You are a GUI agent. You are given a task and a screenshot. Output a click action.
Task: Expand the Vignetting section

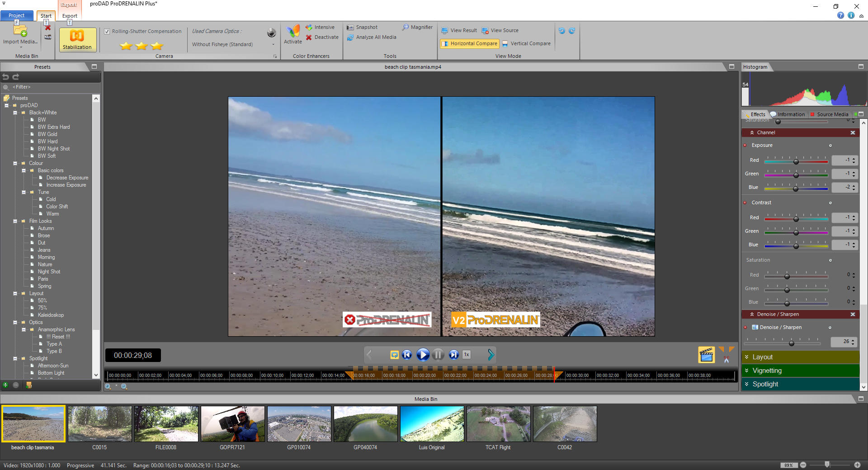[x=800, y=371]
